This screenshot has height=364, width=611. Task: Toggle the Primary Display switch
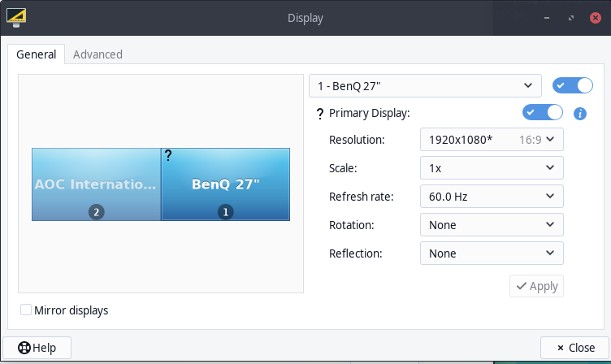coord(543,113)
